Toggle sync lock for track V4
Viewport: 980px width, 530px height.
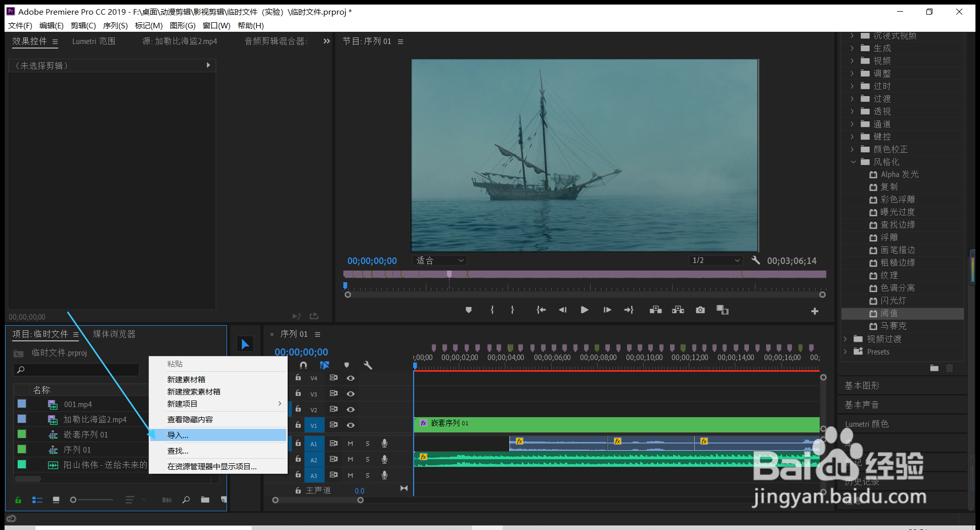(333, 378)
